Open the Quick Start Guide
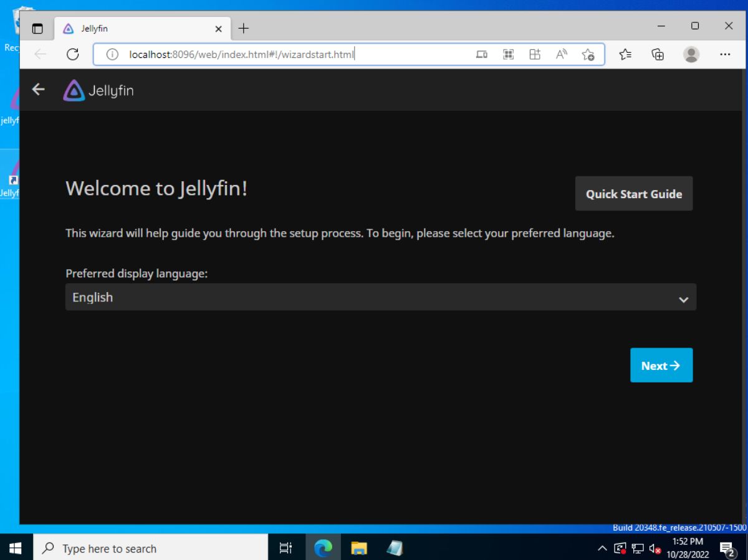The width and height of the screenshot is (748, 560). (x=633, y=194)
